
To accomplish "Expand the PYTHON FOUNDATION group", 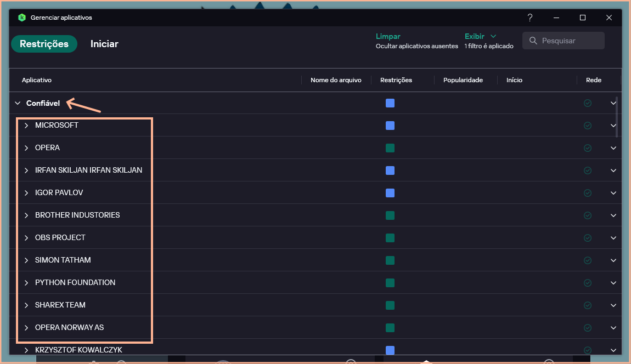I will 26,283.
